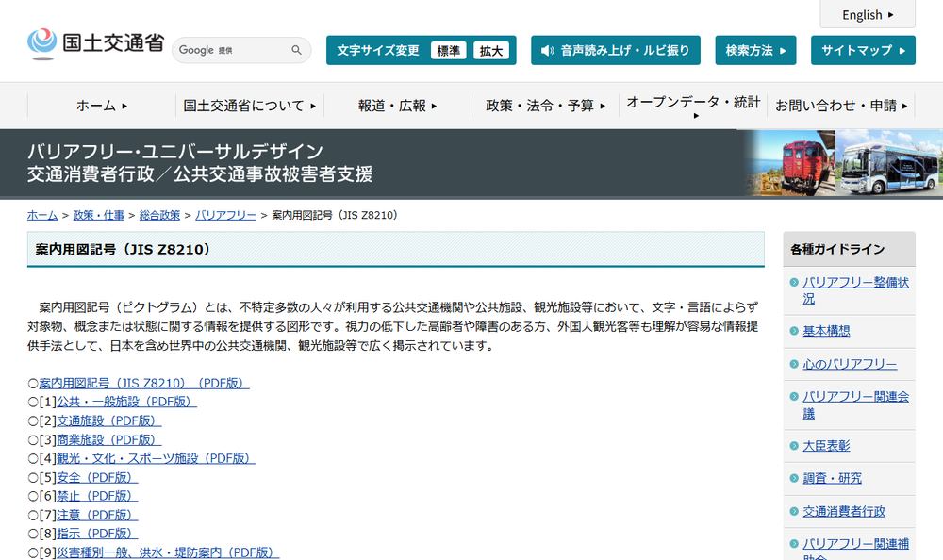Click the 国土交通省 logo
943x560 pixels.
click(x=95, y=43)
